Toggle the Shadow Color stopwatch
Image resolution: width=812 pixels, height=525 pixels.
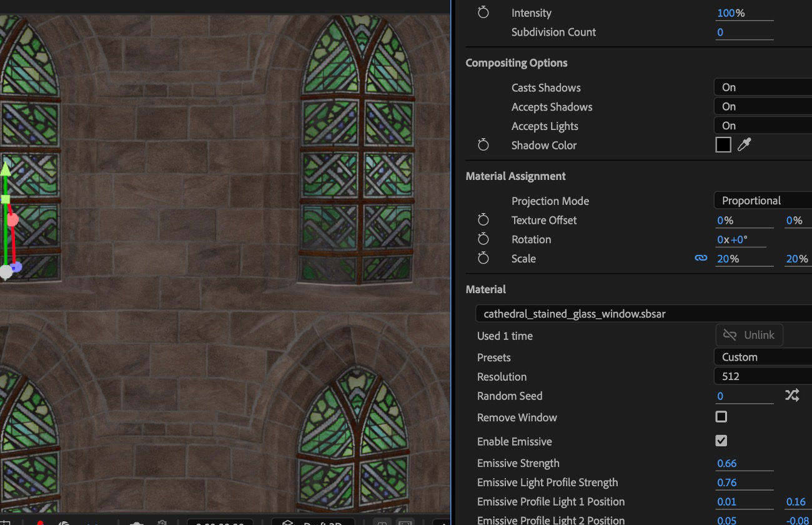click(x=483, y=145)
